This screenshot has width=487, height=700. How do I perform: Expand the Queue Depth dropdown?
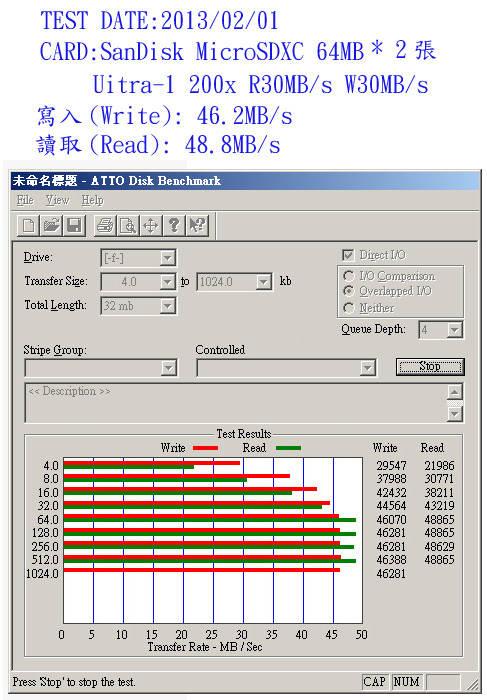click(454, 330)
